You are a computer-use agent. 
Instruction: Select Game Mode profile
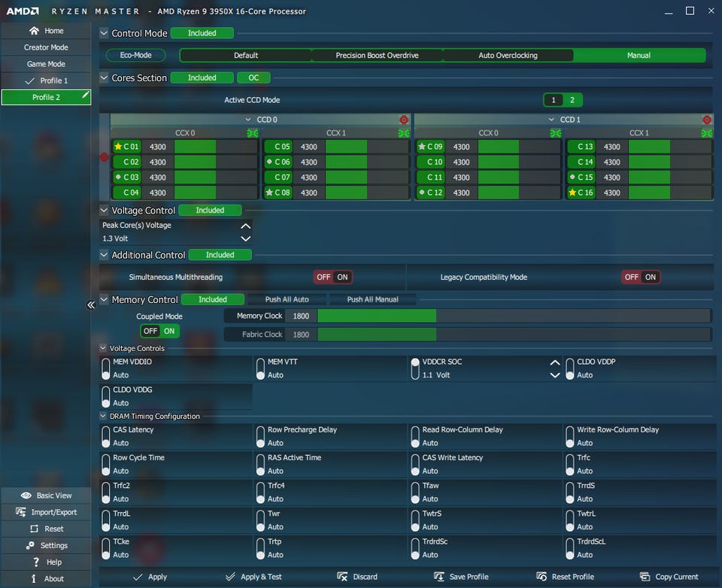46,64
